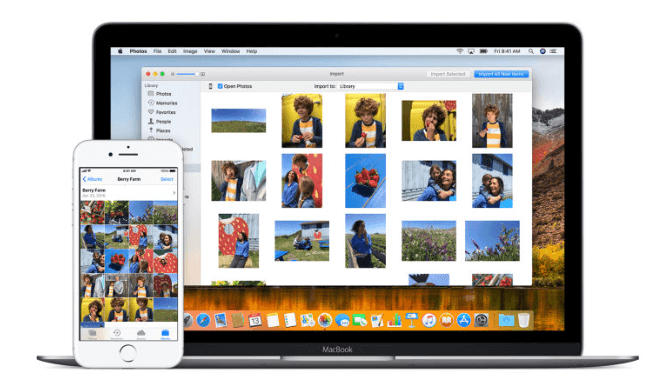Click the iPhone device icon in import bar

[211, 86]
